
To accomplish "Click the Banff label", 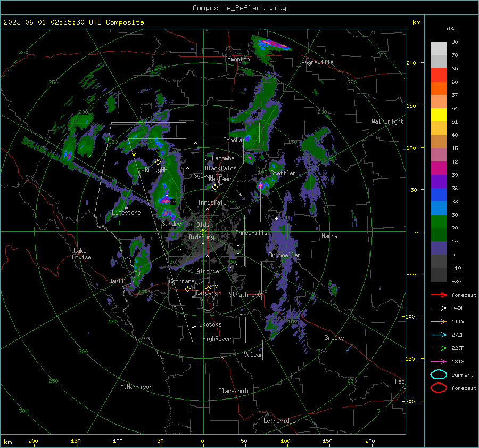I will coord(117,281).
